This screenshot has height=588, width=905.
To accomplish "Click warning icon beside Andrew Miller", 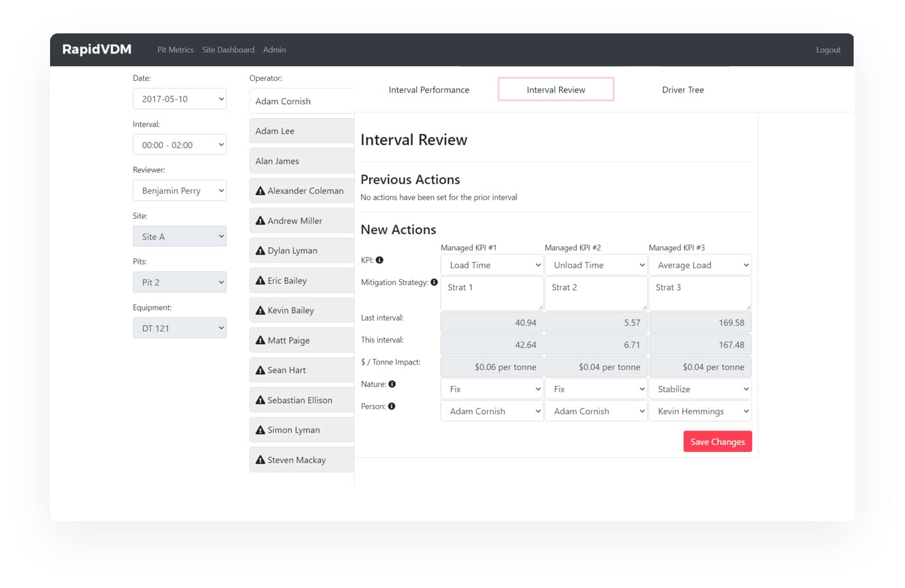I will point(260,220).
